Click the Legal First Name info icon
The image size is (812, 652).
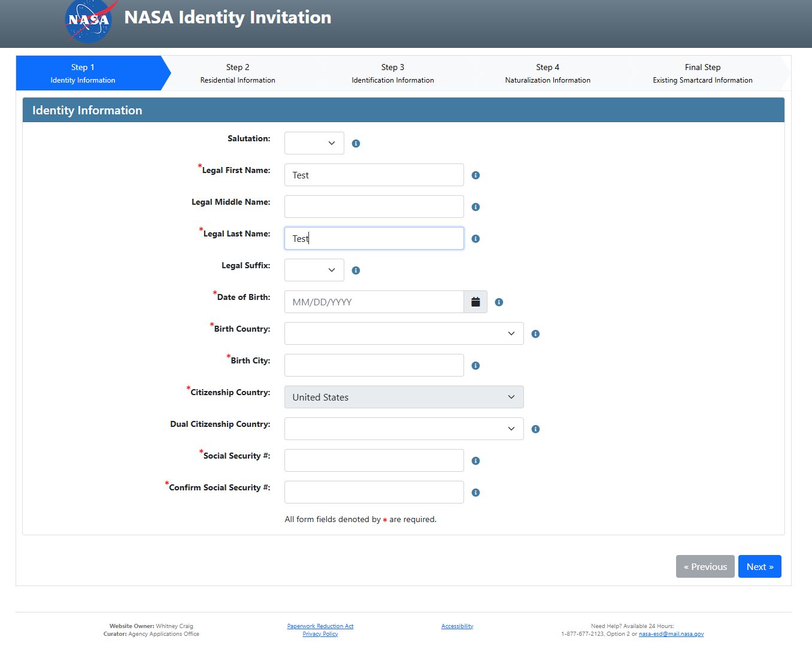pyautogui.click(x=475, y=175)
